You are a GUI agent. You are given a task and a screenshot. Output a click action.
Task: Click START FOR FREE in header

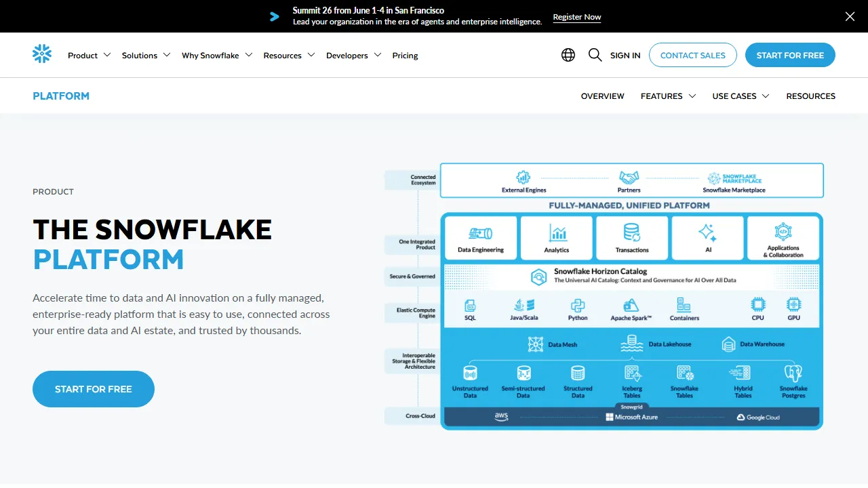pyautogui.click(x=790, y=55)
